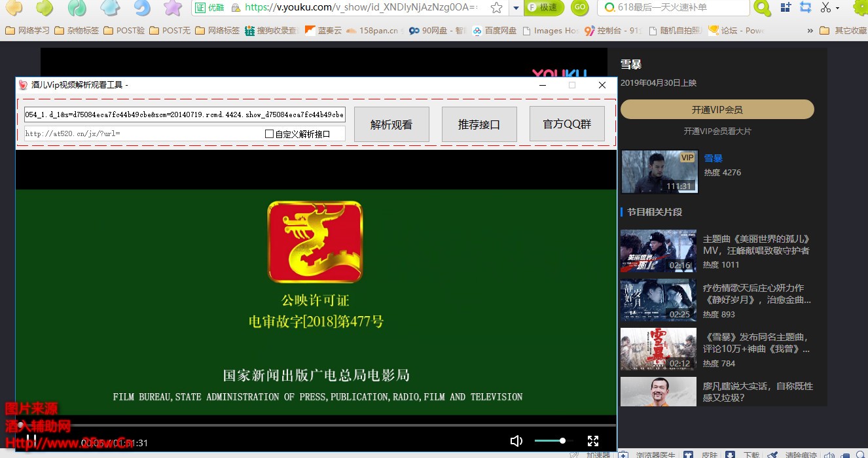Pause the video with the pause button
The width and height of the screenshot is (868, 458).
tap(31, 441)
